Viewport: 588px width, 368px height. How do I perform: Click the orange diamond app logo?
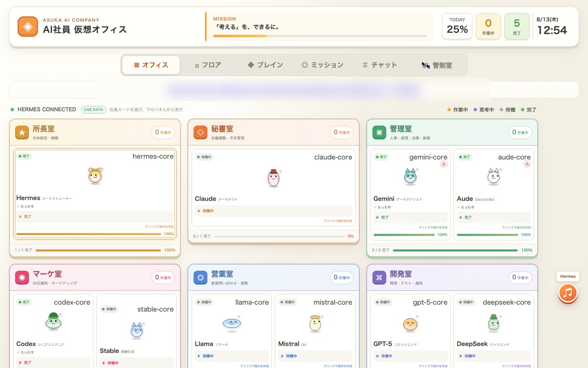click(x=28, y=26)
